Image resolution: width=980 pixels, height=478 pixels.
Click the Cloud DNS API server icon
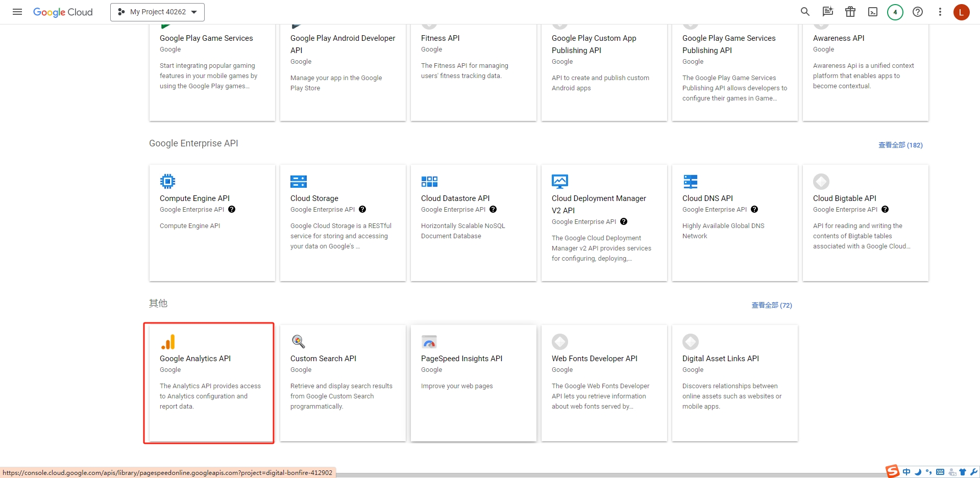(x=691, y=181)
